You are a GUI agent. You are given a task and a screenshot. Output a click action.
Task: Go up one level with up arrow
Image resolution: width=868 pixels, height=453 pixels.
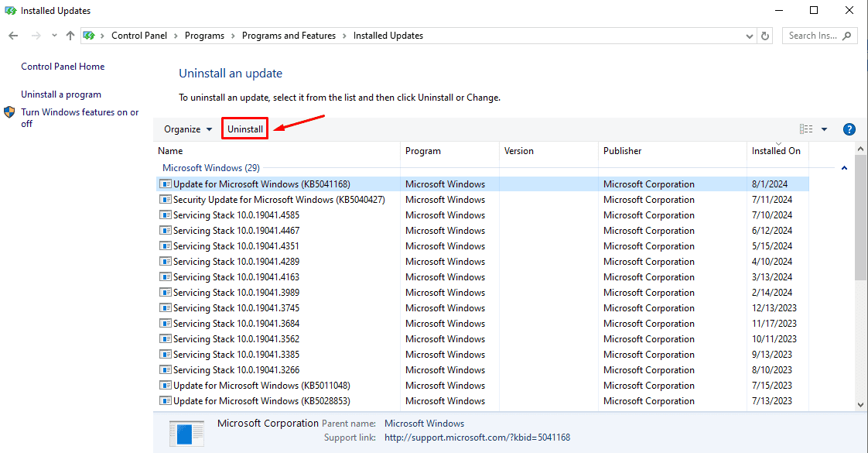tap(70, 36)
